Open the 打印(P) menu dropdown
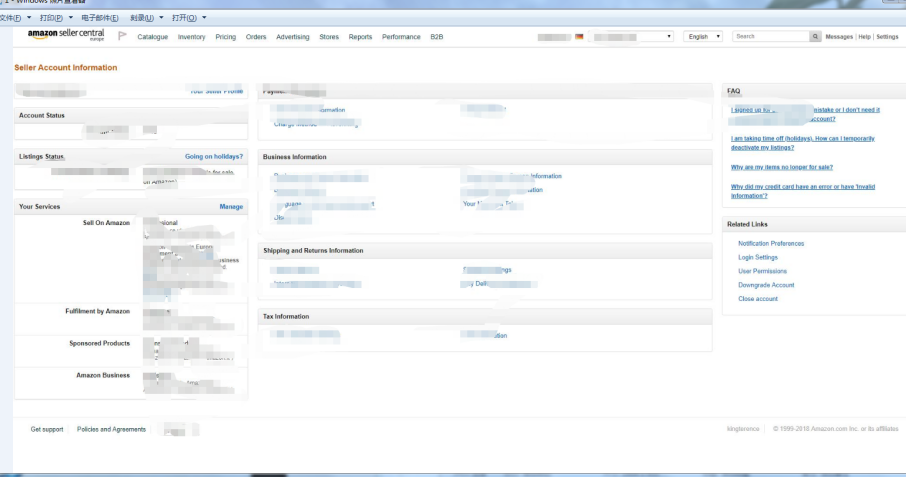 [56, 18]
